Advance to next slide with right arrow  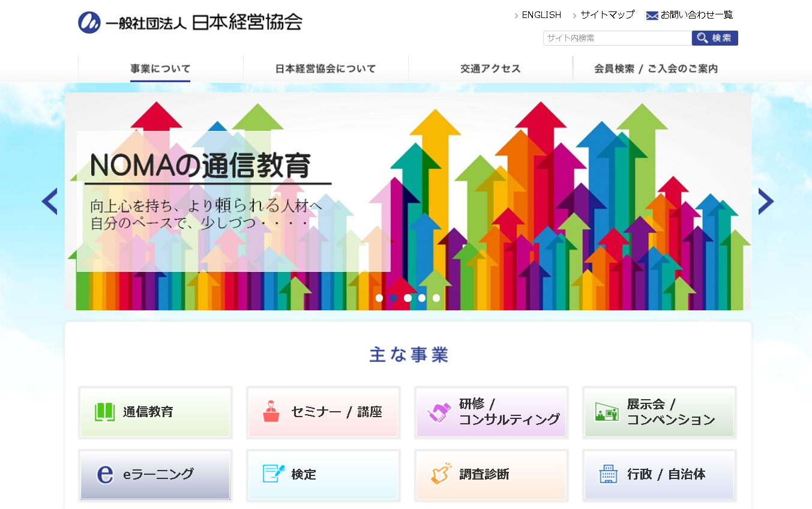coord(766,202)
